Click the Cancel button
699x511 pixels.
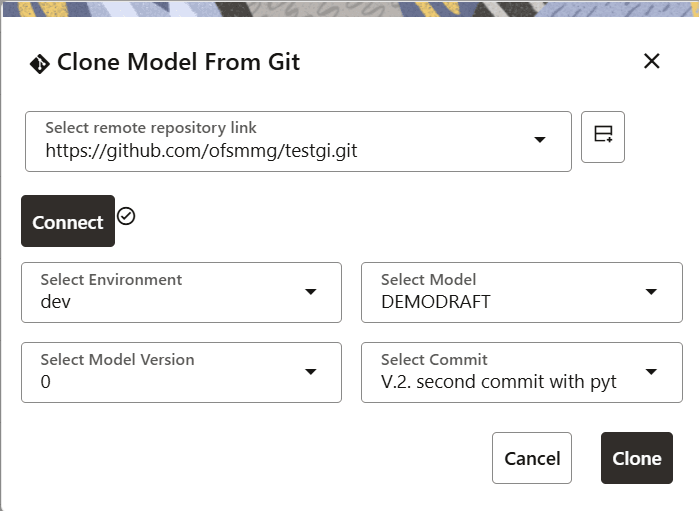click(532, 458)
